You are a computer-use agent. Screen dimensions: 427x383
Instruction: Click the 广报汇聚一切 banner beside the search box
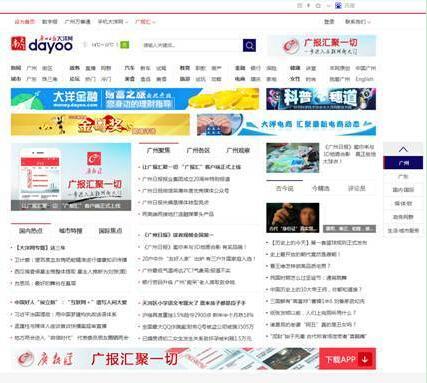coord(322,46)
